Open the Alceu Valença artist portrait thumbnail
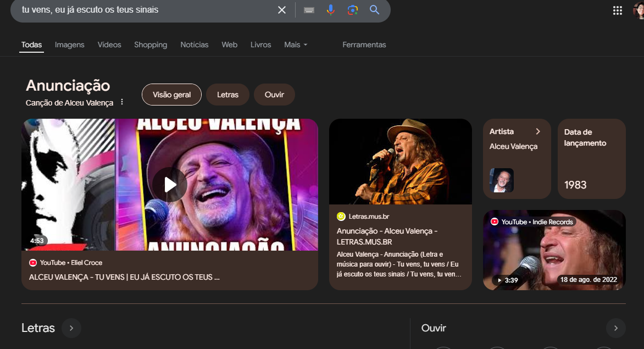The width and height of the screenshot is (644, 349). pyautogui.click(x=502, y=180)
